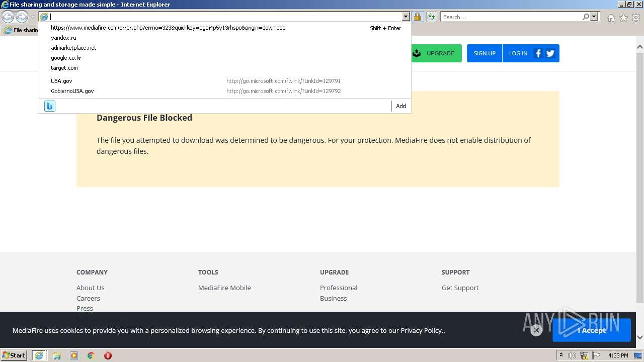Open the Tools gear icon
This screenshot has height=362, width=644.
click(636, 18)
